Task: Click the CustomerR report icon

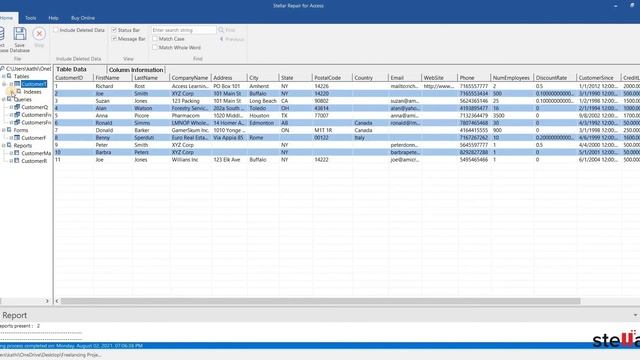Action: click(17, 160)
